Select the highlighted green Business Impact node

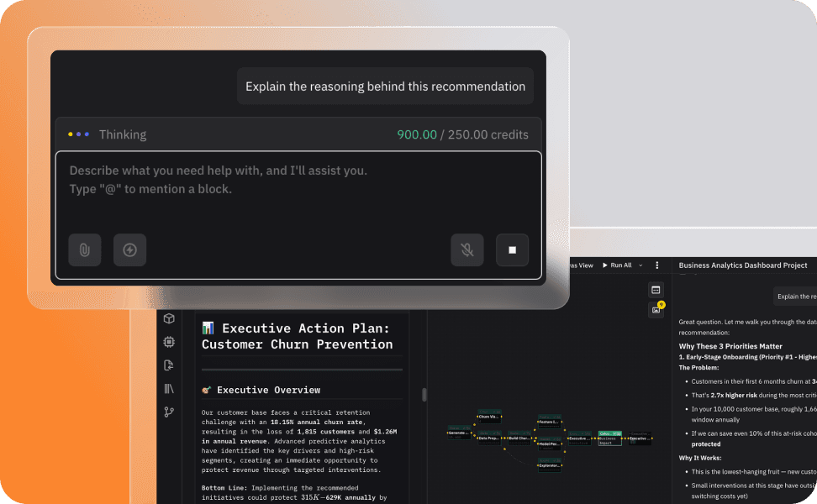[609, 437]
